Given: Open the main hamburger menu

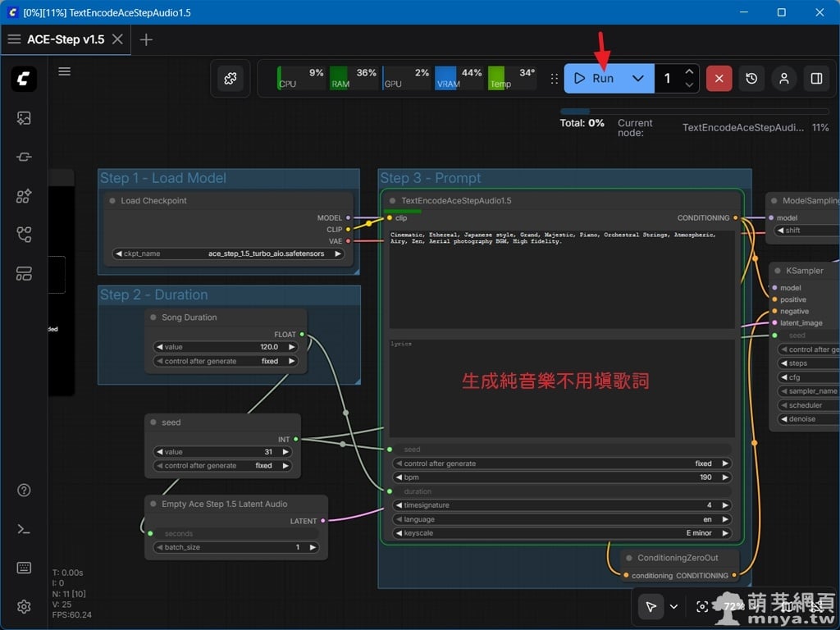Looking at the screenshot, I should pos(64,71).
